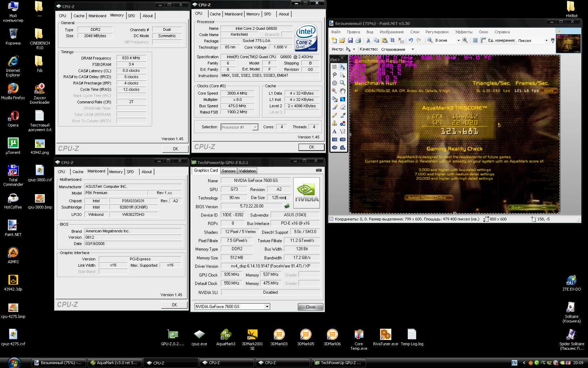
Task: Crop to selection icon in Paint.NET
Action: click(392, 40)
